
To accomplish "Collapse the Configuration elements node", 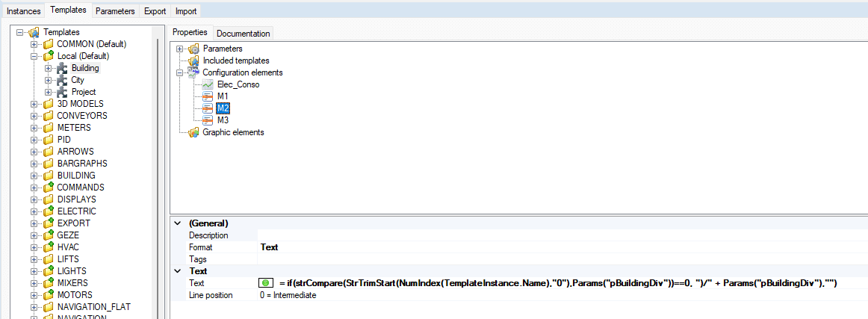I will click(180, 72).
